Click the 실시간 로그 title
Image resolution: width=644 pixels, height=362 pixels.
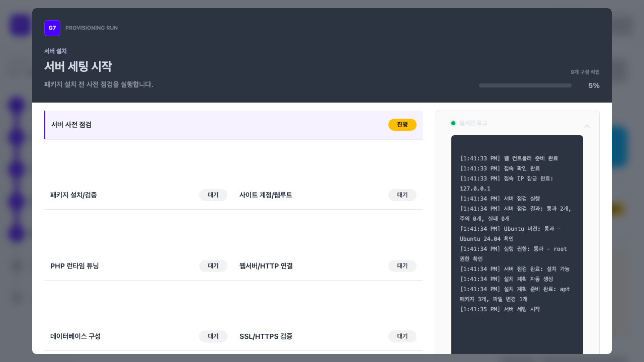point(473,123)
